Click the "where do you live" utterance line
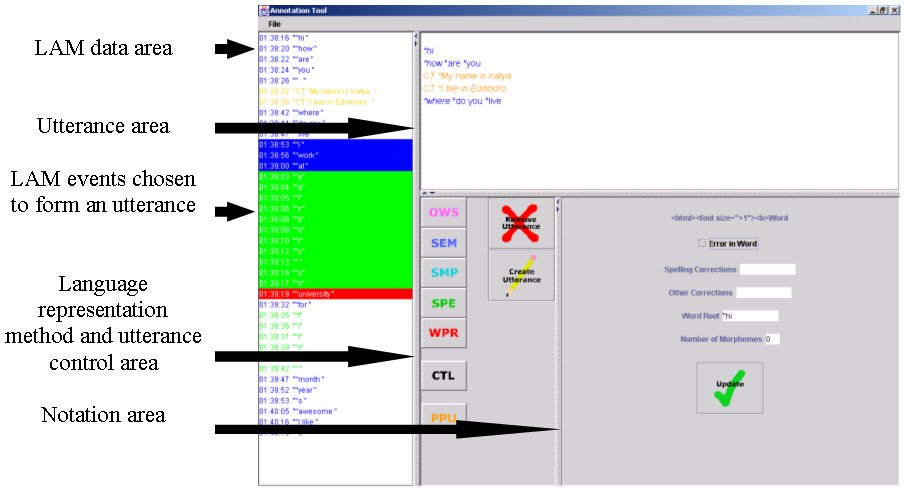The height and width of the screenshot is (492, 905). point(462,101)
